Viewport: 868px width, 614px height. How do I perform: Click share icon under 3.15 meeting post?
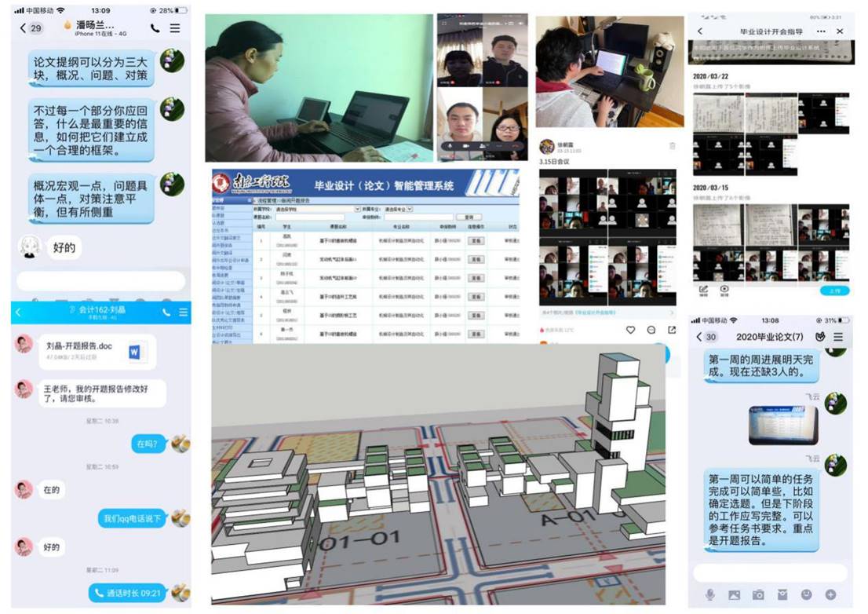pos(672,331)
